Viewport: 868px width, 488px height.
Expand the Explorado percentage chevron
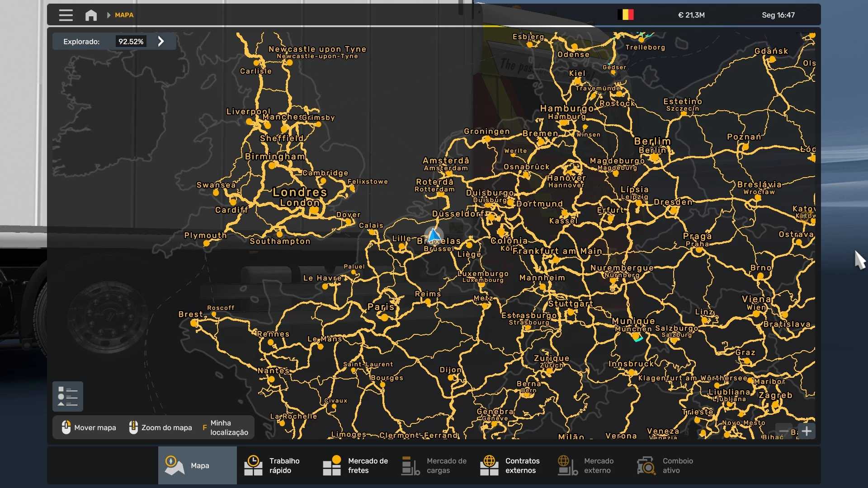(161, 42)
